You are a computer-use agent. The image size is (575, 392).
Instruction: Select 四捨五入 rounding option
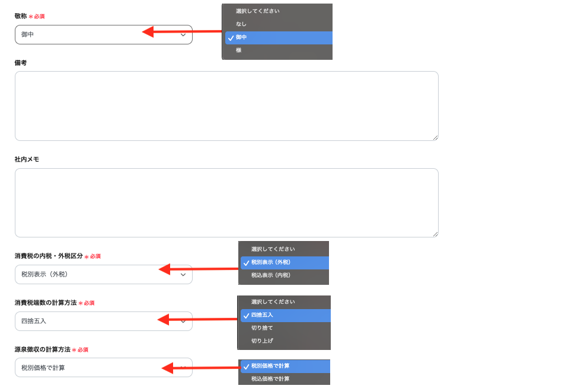262,315
